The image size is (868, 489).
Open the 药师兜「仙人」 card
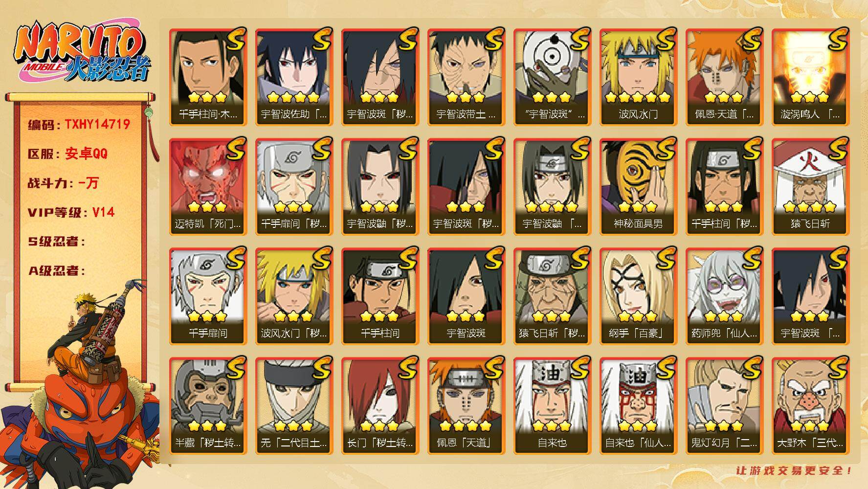pos(724,296)
